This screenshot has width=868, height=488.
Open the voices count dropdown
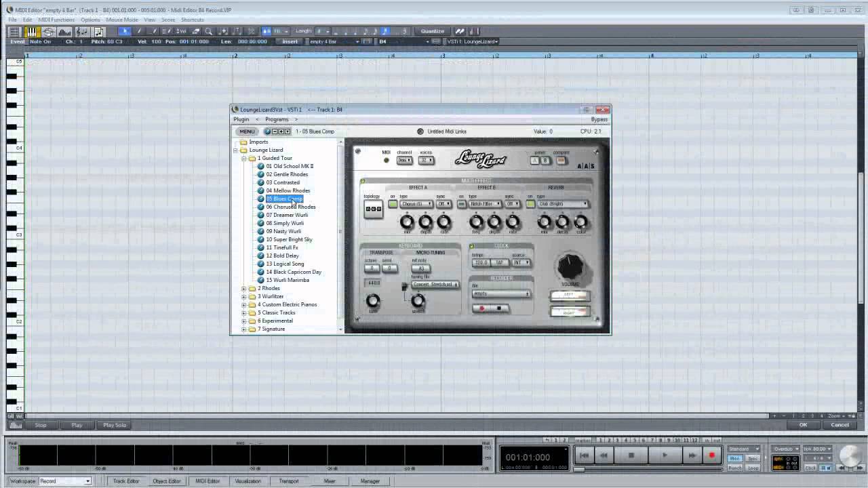coord(426,161)
